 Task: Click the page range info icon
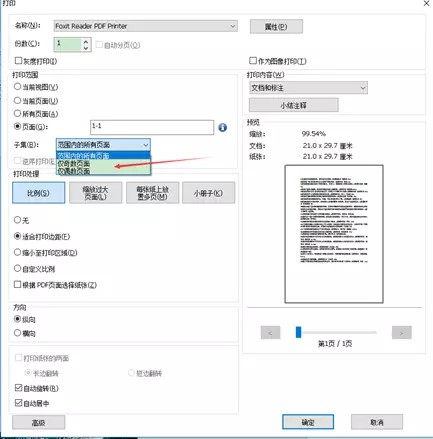click(x=223, y=127)
